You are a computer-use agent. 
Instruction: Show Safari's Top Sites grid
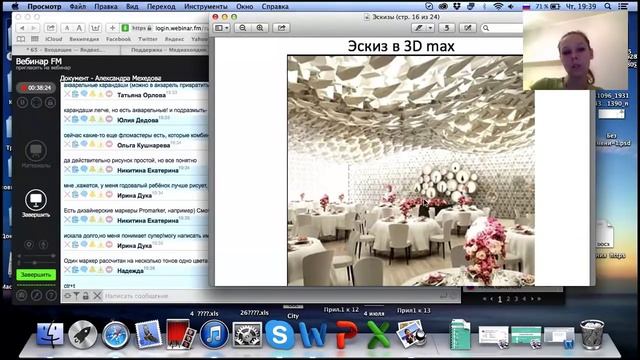35,39
